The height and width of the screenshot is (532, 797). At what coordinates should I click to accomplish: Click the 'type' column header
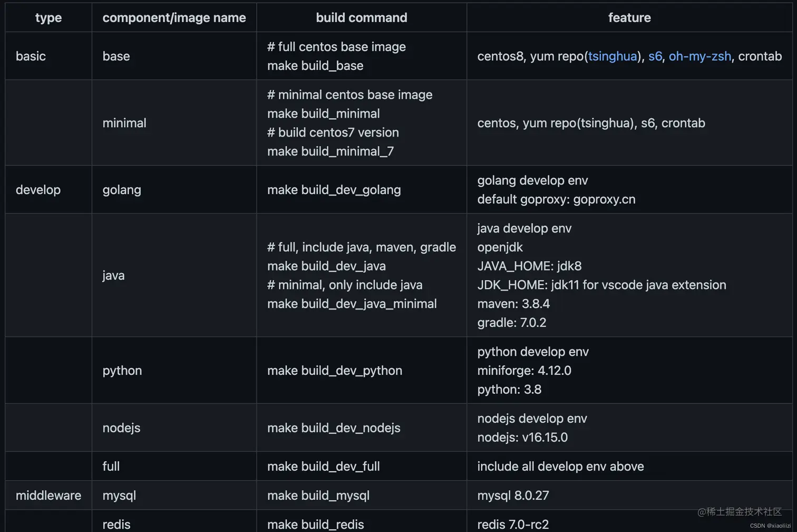pos(48,17)
